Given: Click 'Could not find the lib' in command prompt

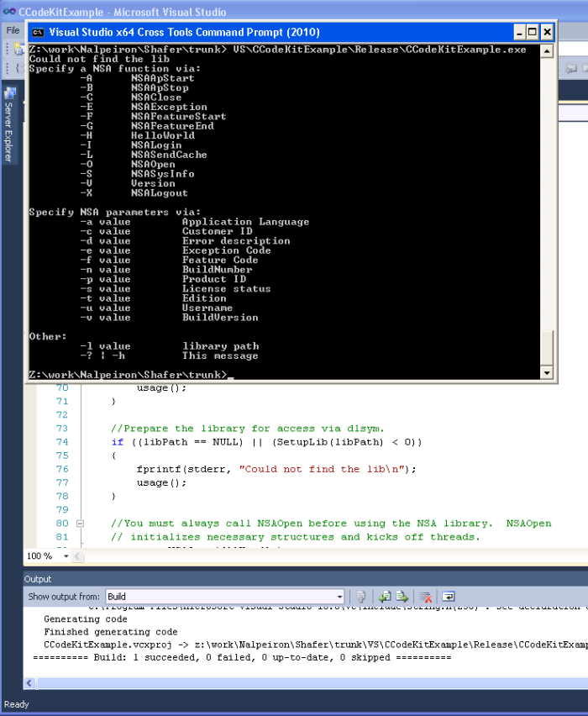Looking at the screenshot, I should pos(99,59).
